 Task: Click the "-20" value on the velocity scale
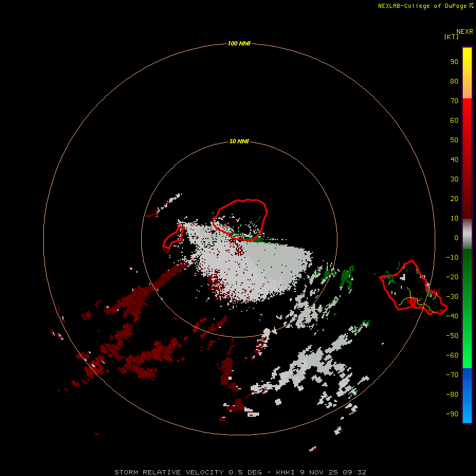[x=452, y=277]
